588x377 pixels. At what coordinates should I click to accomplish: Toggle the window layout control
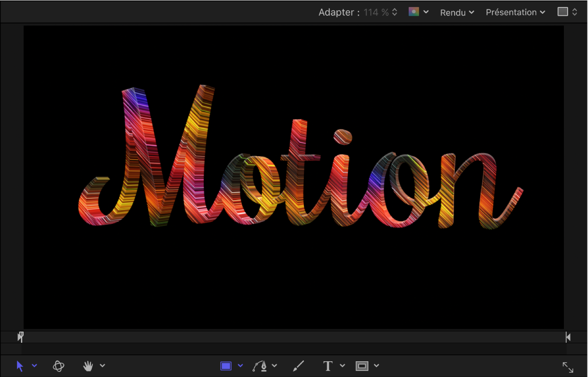click(x=567, y=12)
